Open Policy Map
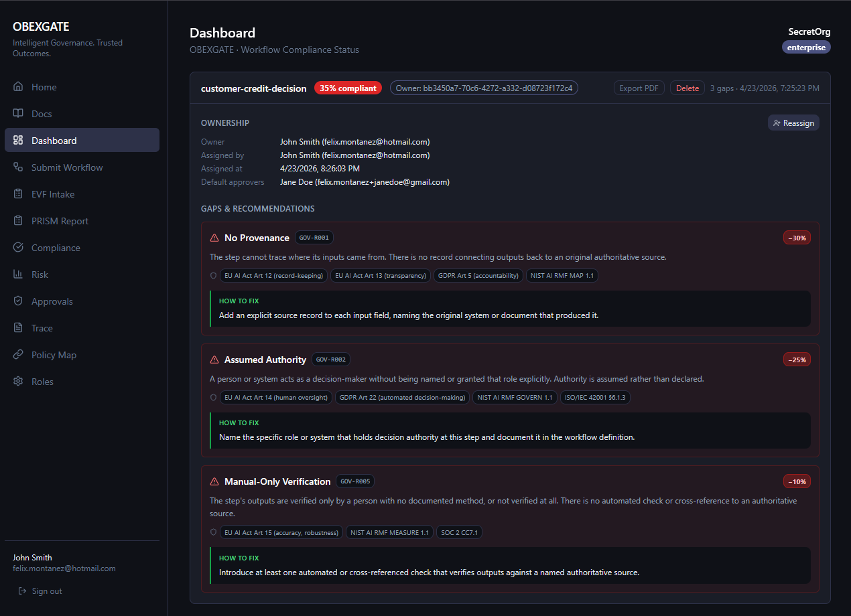The width and height of the screenshot is (851, 616). [x=82, y=355]
